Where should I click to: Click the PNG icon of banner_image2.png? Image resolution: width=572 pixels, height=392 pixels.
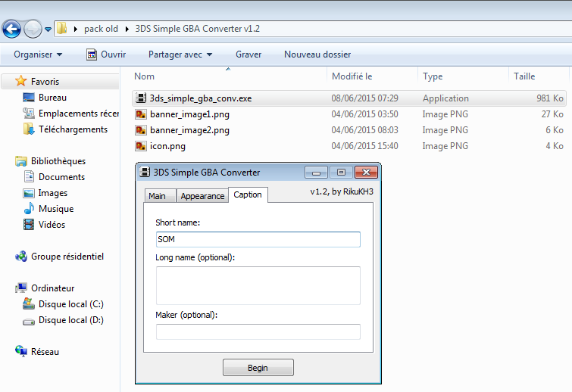[x=141, y=129]
